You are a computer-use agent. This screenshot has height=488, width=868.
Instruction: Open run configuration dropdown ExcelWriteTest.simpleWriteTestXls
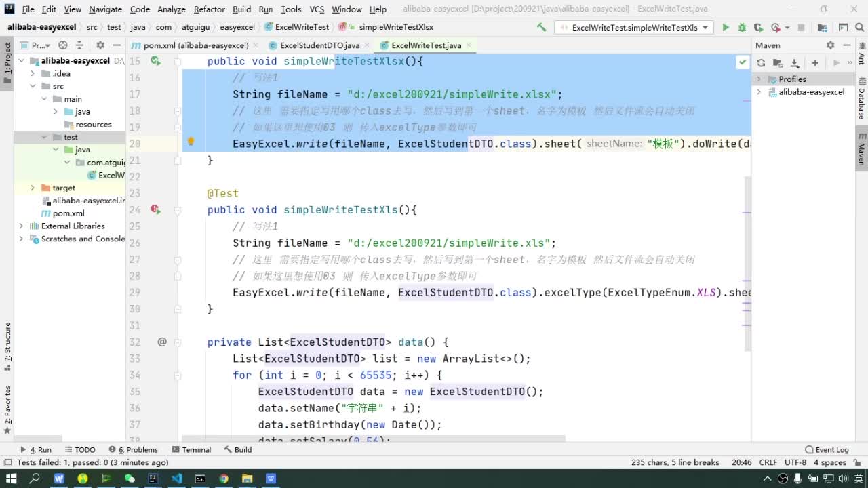point(633,27)
